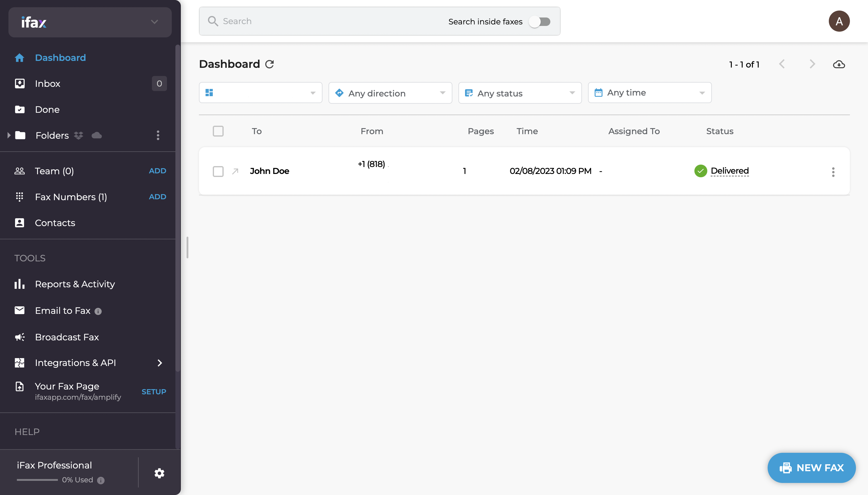Expand the Any status dropdown filter
The height and width of the screenshot is (495, 868).
[520, 93]
